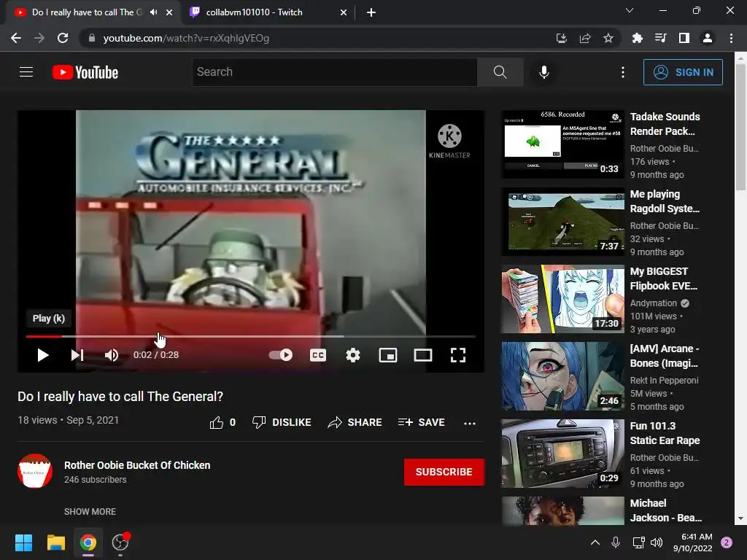Open Michael Jackson video title

[665, 510]
